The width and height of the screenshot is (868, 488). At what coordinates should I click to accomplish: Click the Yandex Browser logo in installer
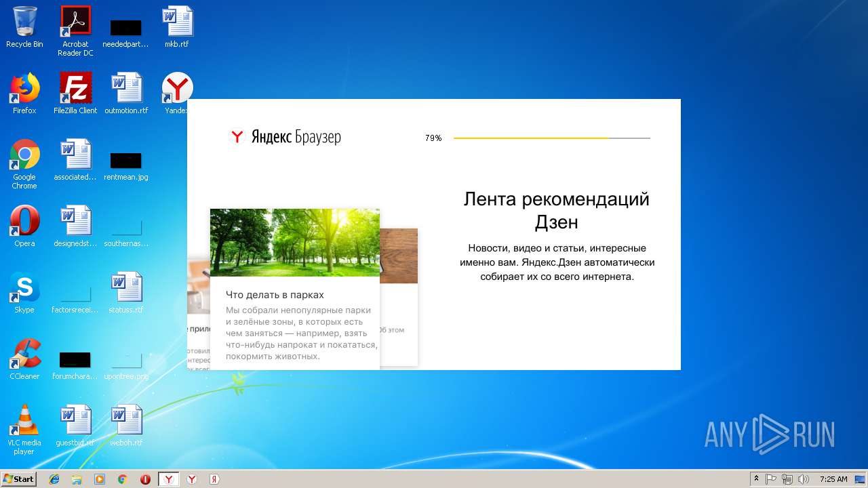pyautogui.click(x=285, y=137)
